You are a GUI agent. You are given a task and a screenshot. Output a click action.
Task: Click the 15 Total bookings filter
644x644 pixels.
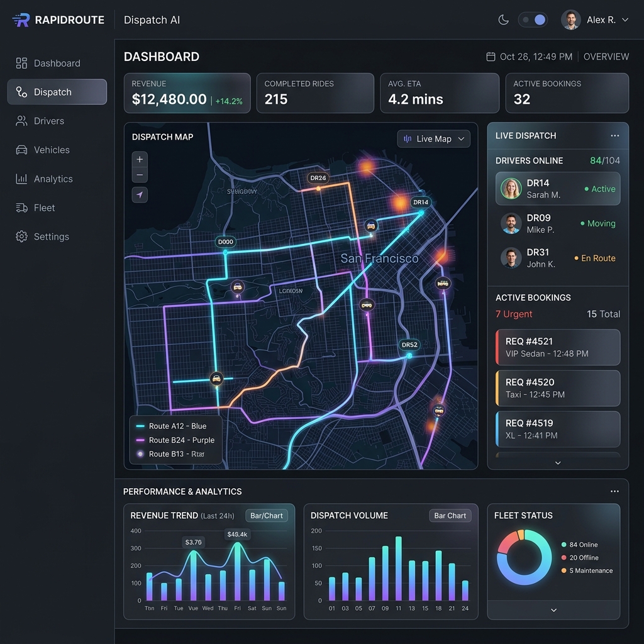point(603,314)
